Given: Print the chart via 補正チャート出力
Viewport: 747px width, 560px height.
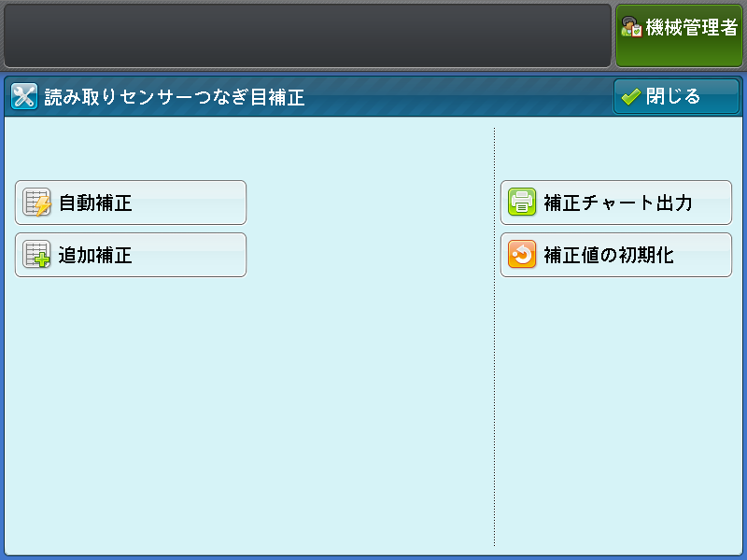Looking at the screenshot, I should [616, 203].
